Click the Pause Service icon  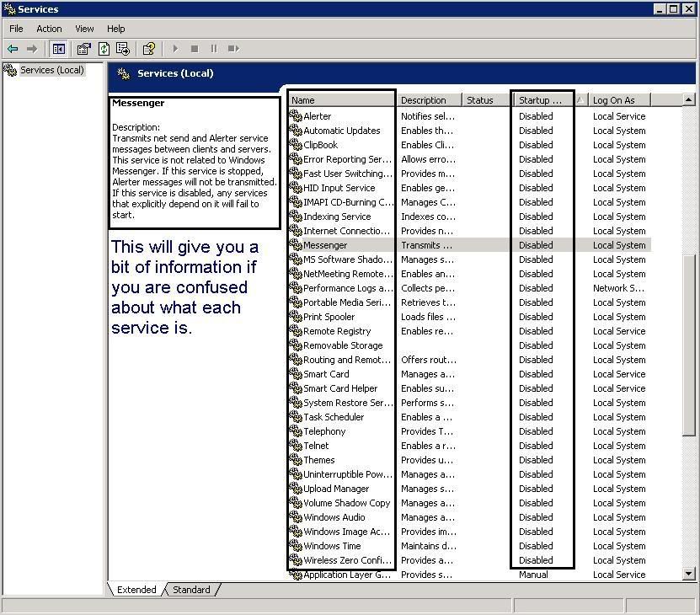coord(214,49)
